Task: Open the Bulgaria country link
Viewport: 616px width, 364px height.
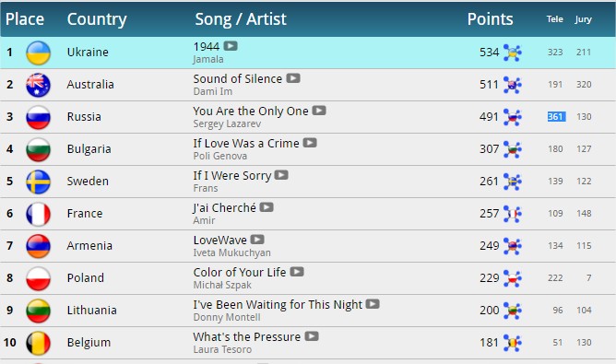Action: point(89,149)
